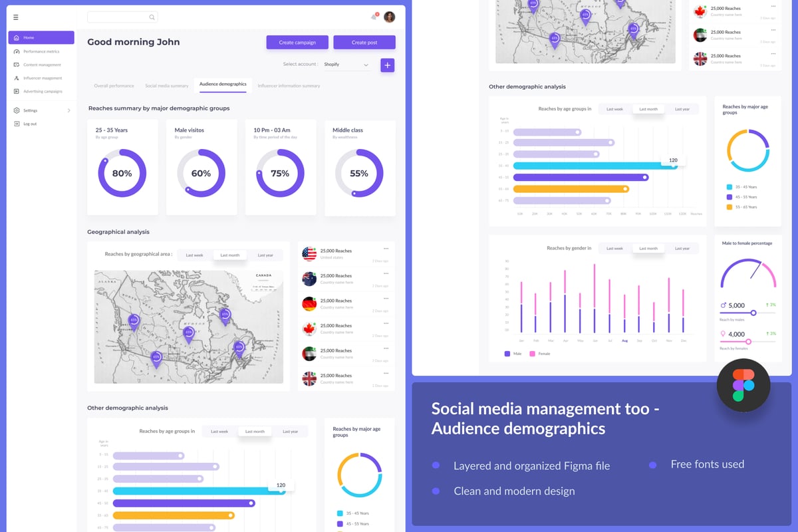Image resolution: width=798 pixels, height=532 pixels.
Task: Open three-dot menu beside Australia flag row
Action: coord(386,273)
